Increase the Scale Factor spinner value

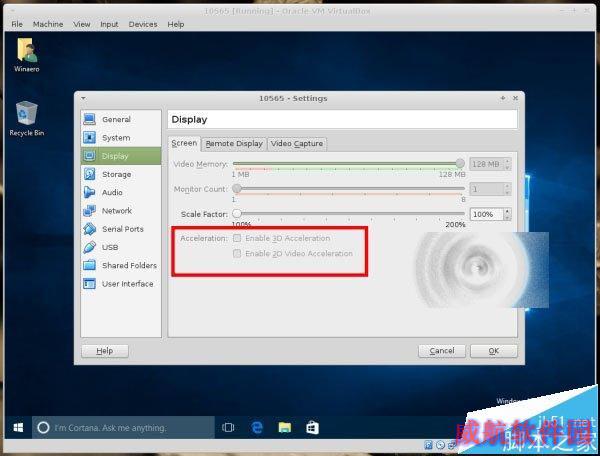[507, 211]
